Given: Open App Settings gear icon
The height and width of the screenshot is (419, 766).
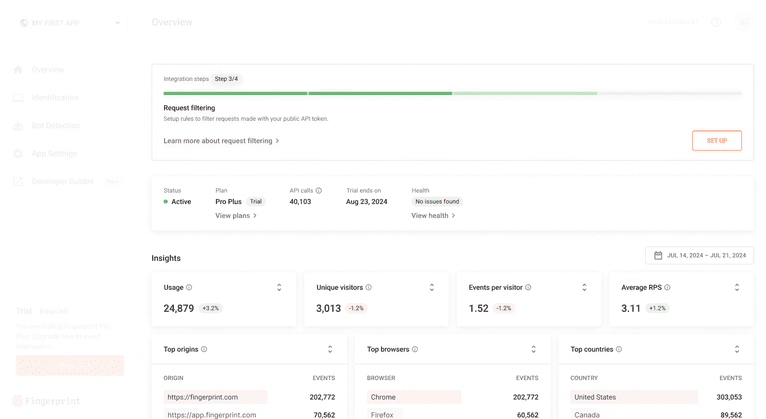Looking at the screenshot, I should [18, 154].
